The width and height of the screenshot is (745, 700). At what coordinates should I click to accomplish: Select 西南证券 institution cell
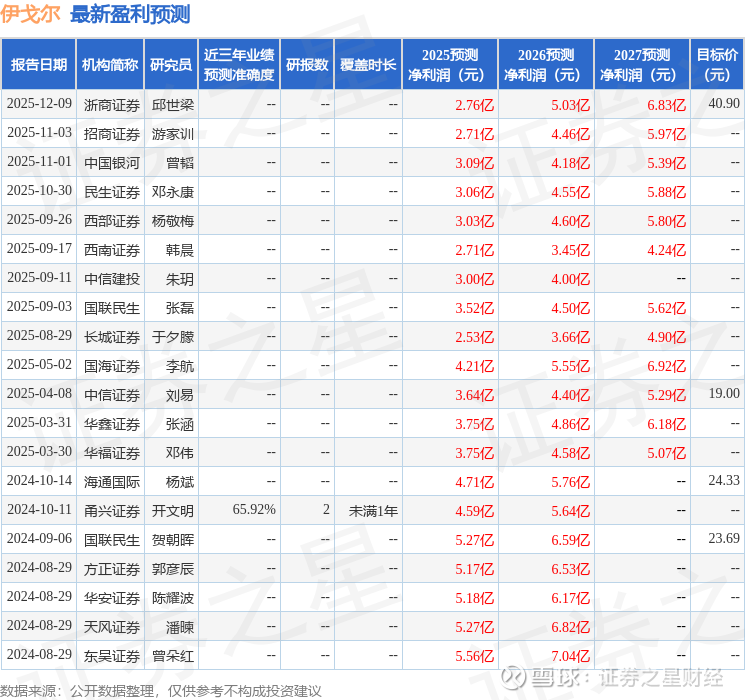click(x=112, y=249)
